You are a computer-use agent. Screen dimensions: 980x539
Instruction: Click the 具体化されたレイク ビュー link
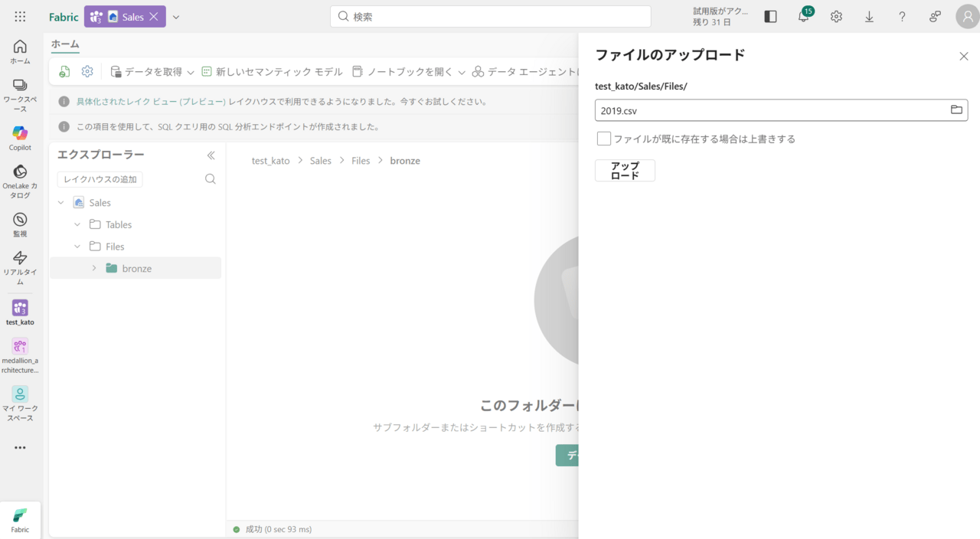pos(151,102)
